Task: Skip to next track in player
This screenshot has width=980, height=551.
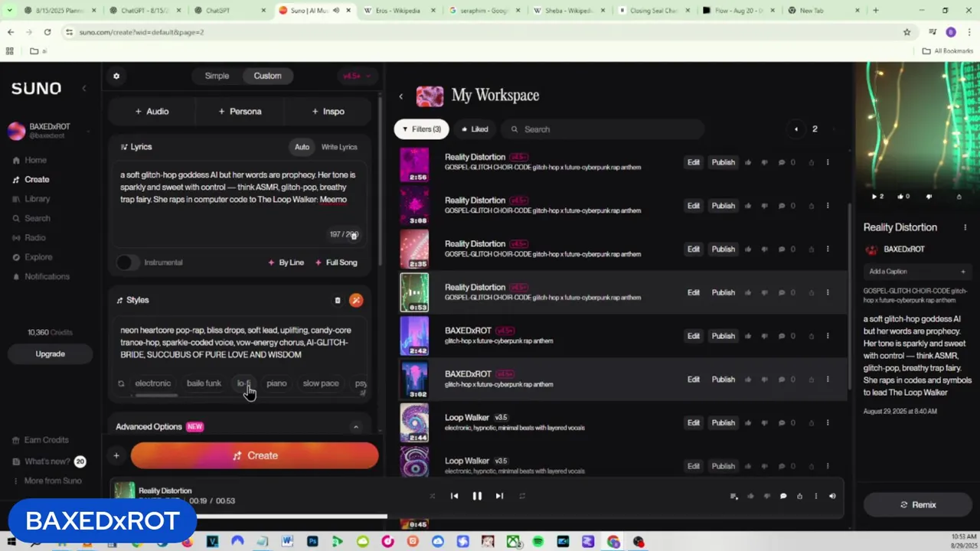Action: point(499,496)
